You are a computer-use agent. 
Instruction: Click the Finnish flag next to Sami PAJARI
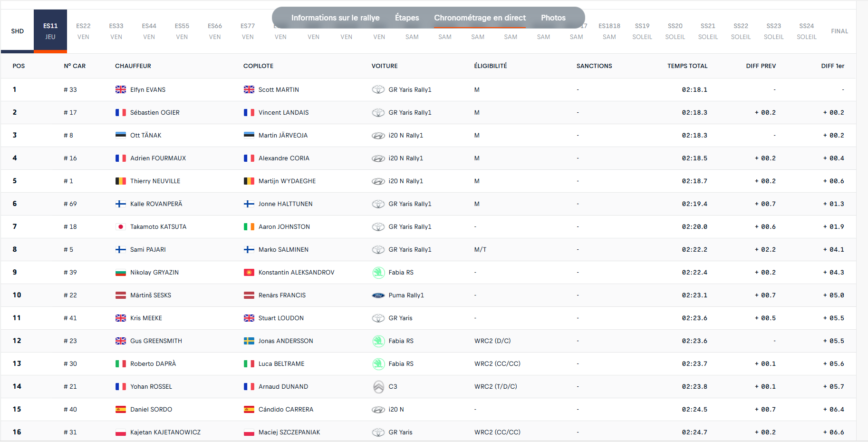(121, 249)
